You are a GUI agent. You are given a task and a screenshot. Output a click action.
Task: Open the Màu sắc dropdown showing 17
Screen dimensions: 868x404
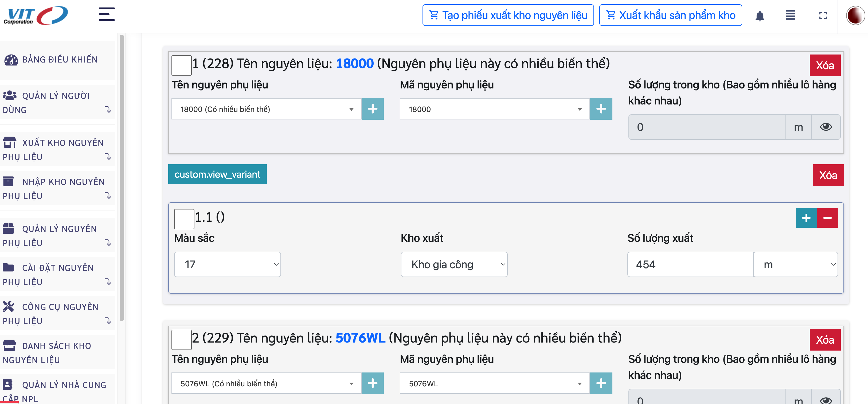point(228,264)
